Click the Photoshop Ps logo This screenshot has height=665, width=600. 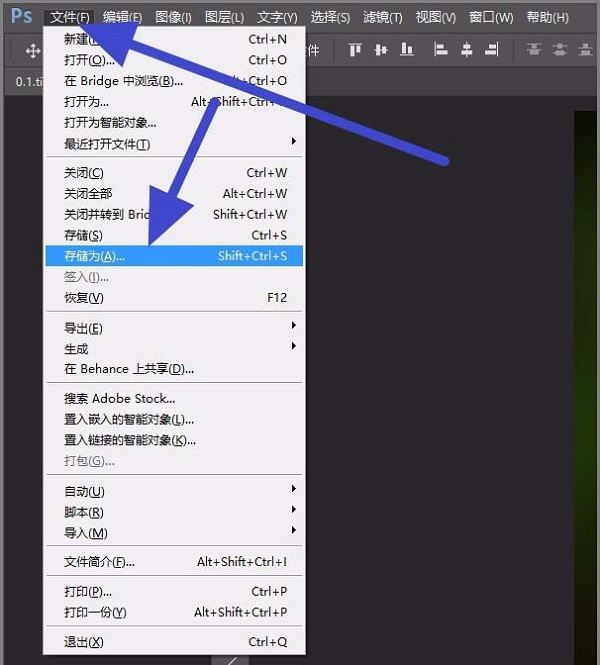point(21,16)
